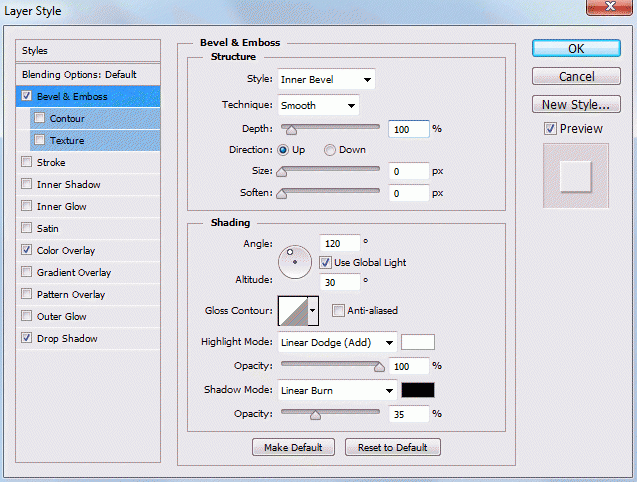Open the Color Overlay settings row

pos(88,250)
